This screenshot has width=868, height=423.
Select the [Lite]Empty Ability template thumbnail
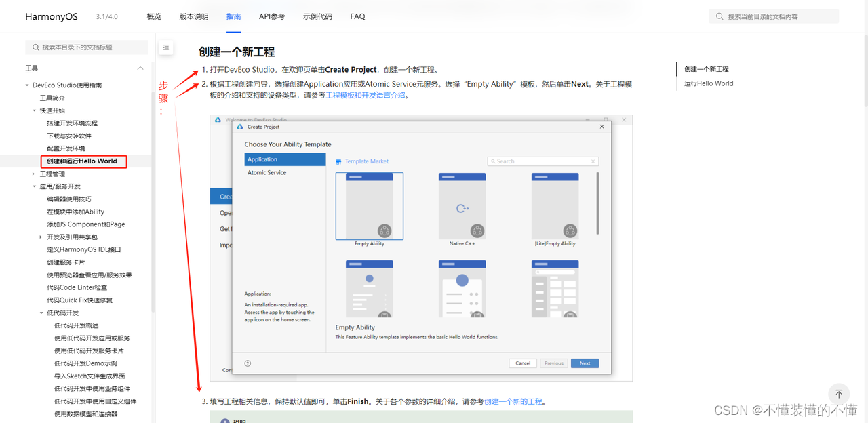pyautogui.click(x=555, y=206)
